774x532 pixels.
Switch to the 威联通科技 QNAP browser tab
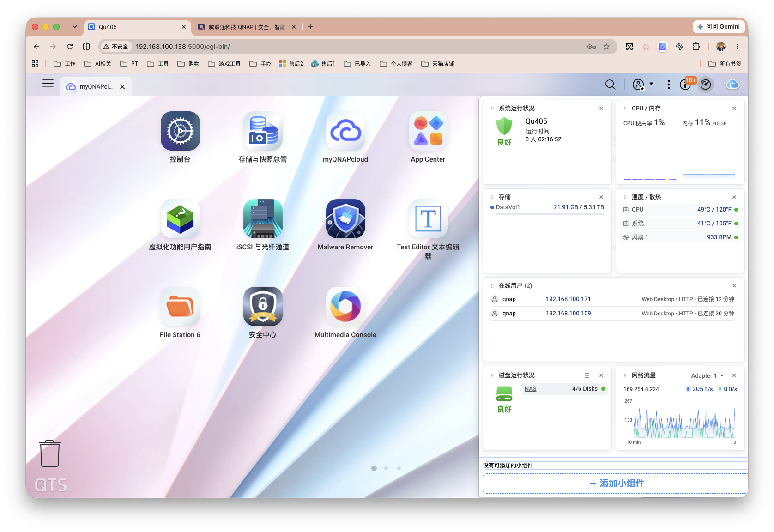pyautogui.click(x=247, y=27)
